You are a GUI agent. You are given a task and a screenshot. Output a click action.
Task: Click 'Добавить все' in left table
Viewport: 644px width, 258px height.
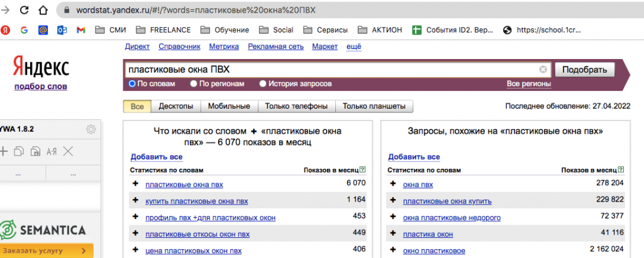pos(157,157)
